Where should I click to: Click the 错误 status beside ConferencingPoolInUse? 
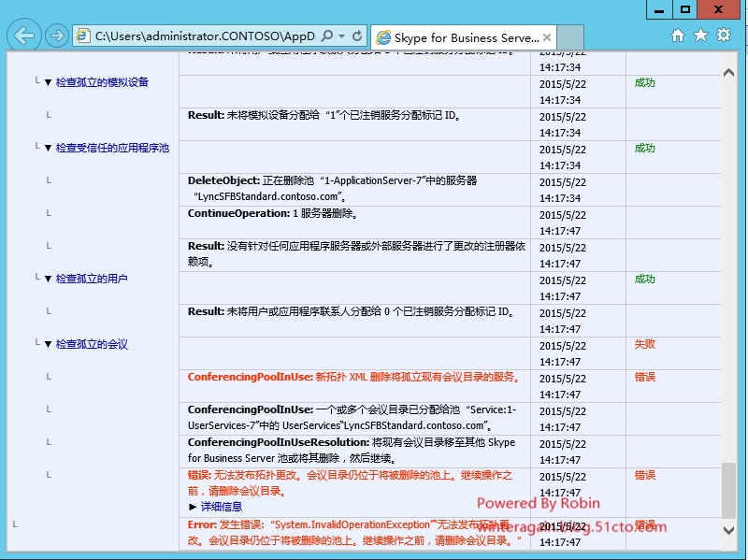(644, 378)
